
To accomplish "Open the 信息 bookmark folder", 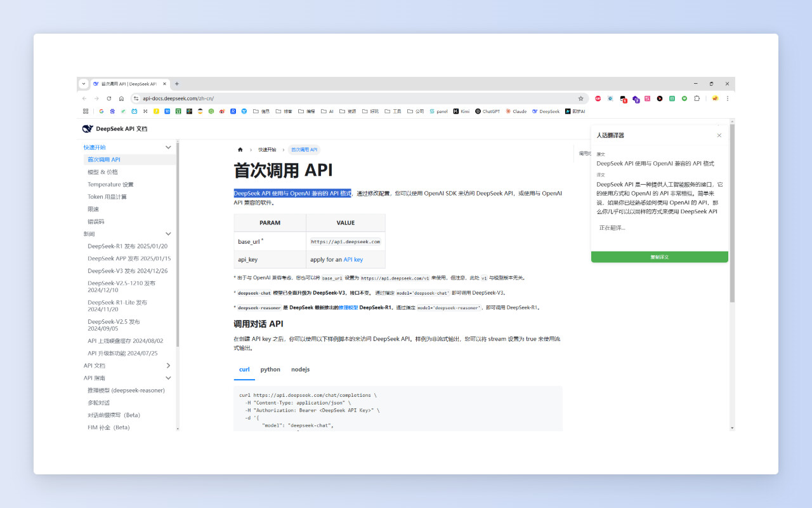I will (x=261, y=111).
